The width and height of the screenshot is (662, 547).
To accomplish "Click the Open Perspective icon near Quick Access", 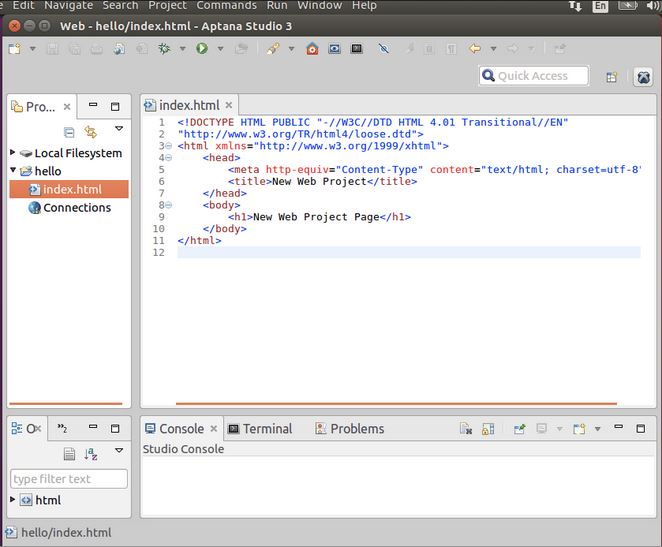I will [x=611, y=77].
